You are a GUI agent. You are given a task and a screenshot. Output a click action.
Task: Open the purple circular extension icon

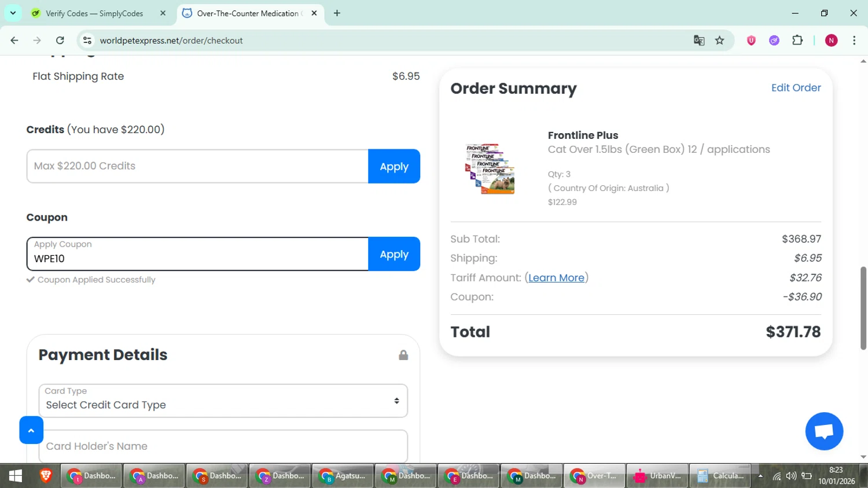click(774, 41)
